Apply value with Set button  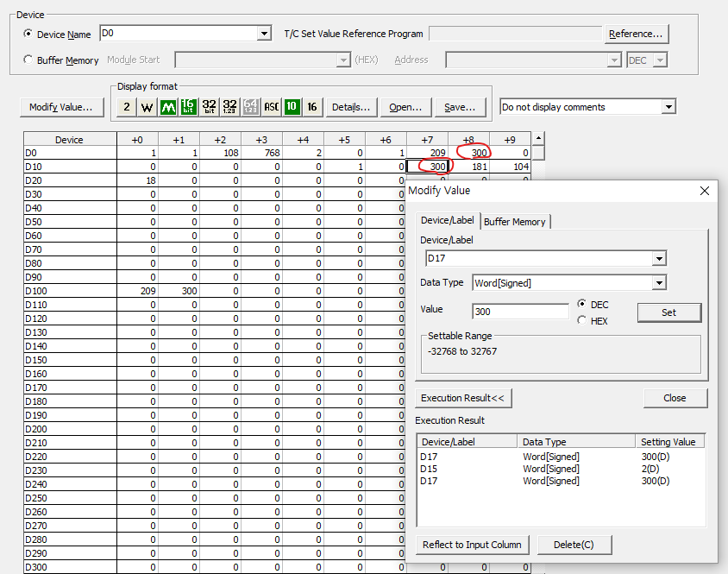tap(668, 312)
